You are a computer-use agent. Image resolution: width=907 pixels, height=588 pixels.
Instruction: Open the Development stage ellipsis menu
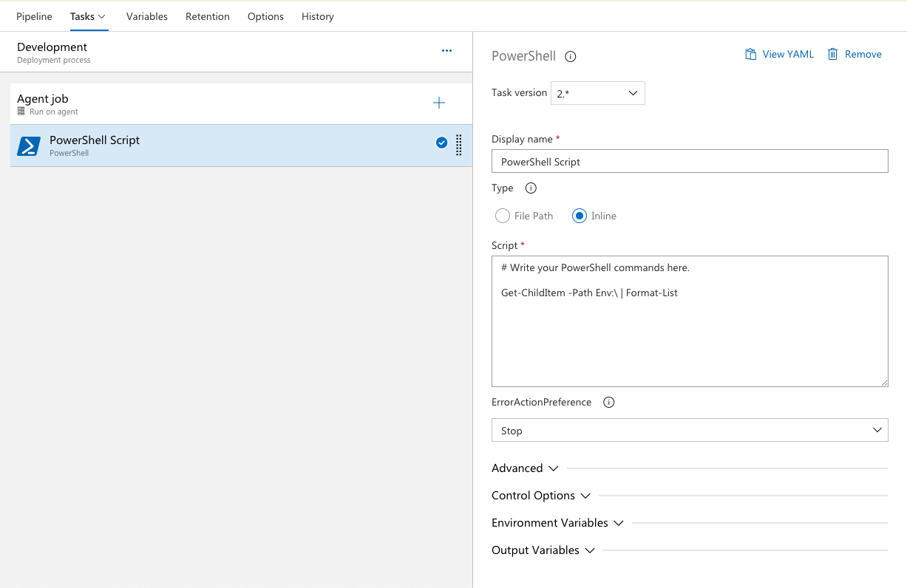446,50
